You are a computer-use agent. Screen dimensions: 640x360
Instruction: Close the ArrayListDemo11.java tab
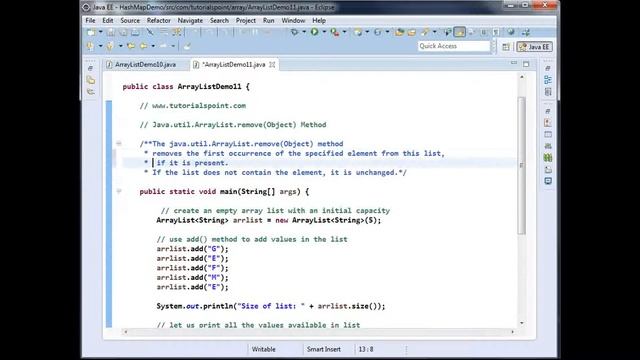[272, 64]
